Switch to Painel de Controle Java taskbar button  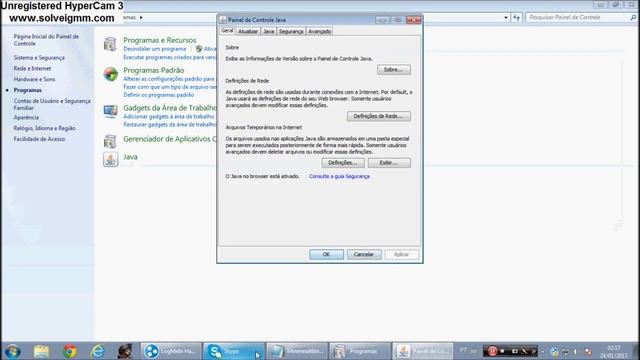click(x=422, y=351)
